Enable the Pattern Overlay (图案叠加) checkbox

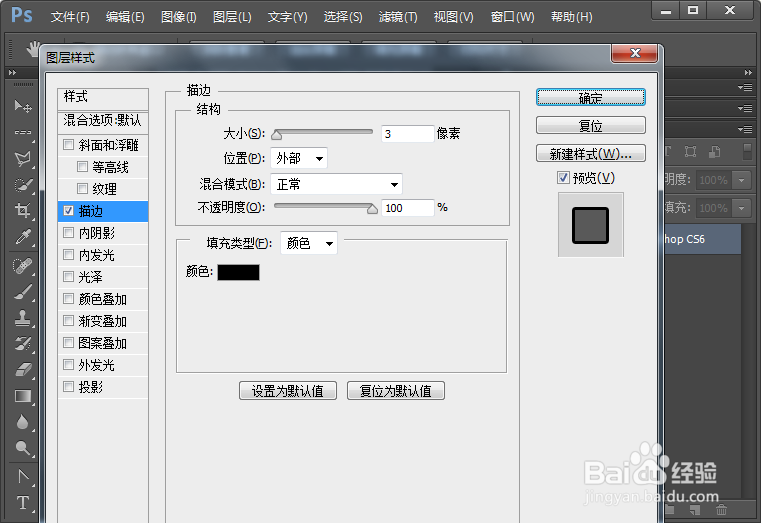pos(68,343)
